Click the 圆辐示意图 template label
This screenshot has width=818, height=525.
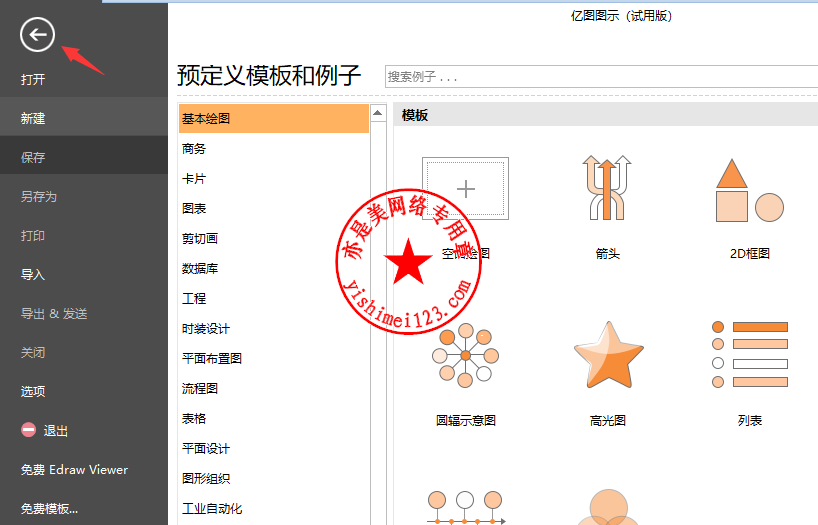[x=466, y=421]
